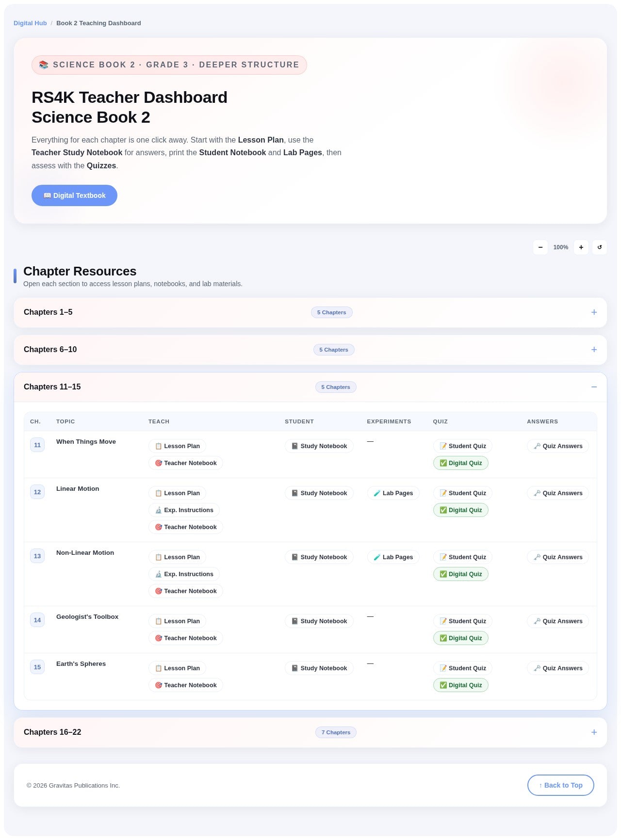Viewport: 621px width, 840px height.
Task: Reset zoom with the circular arrow icon
Action: click(599, 247)
